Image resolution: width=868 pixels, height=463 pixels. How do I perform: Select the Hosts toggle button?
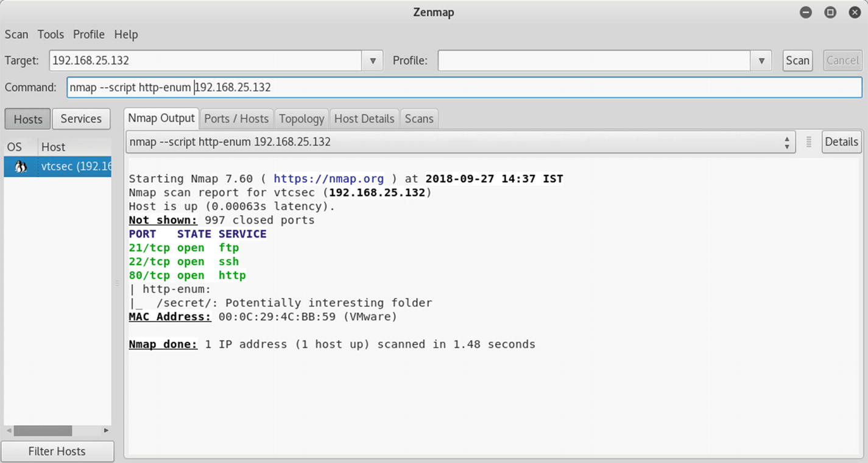(x=28, y=119)
